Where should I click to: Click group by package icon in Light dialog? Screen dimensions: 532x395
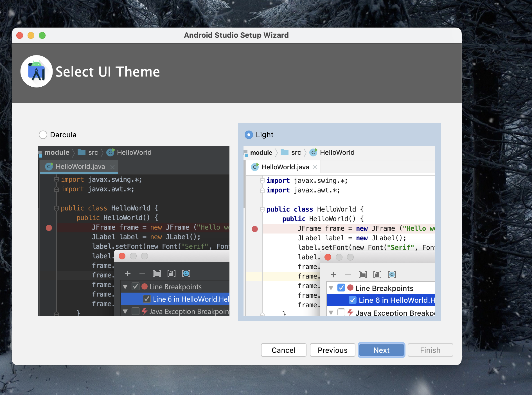(363, 275)
